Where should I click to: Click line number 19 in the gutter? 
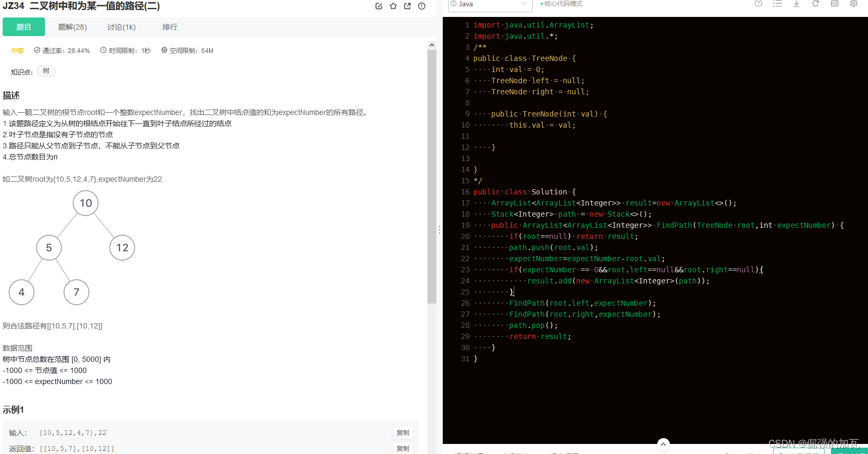tap(465, 225)
